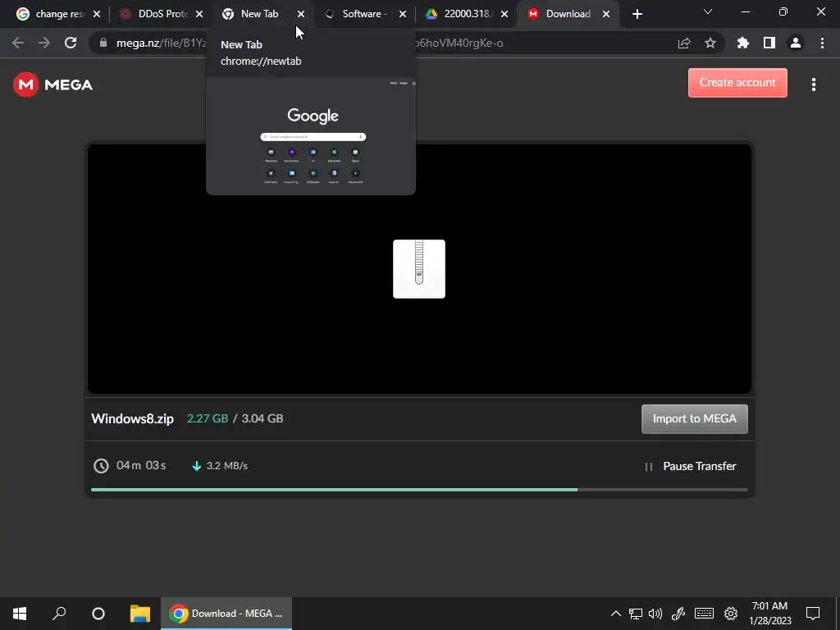
Task: Open volume control tray icon
Action: pyautogui.click(x=655, y=614)
